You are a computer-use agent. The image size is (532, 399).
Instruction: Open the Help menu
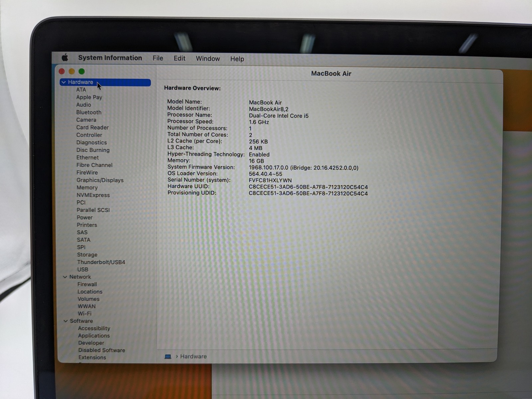click(237, 59)
